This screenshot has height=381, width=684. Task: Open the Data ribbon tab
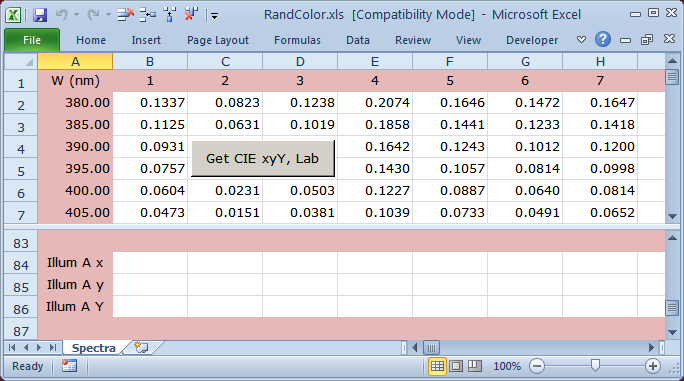(x=358, y=40)
